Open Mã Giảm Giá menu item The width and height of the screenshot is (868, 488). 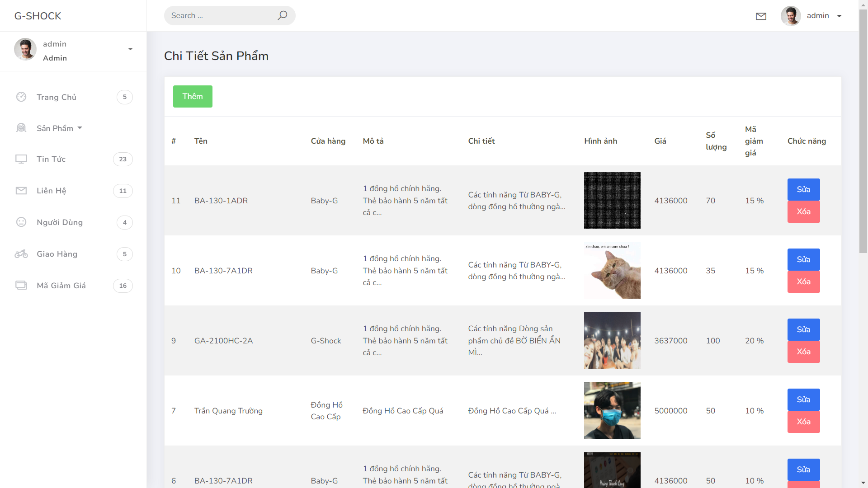(x=61, y=286)
